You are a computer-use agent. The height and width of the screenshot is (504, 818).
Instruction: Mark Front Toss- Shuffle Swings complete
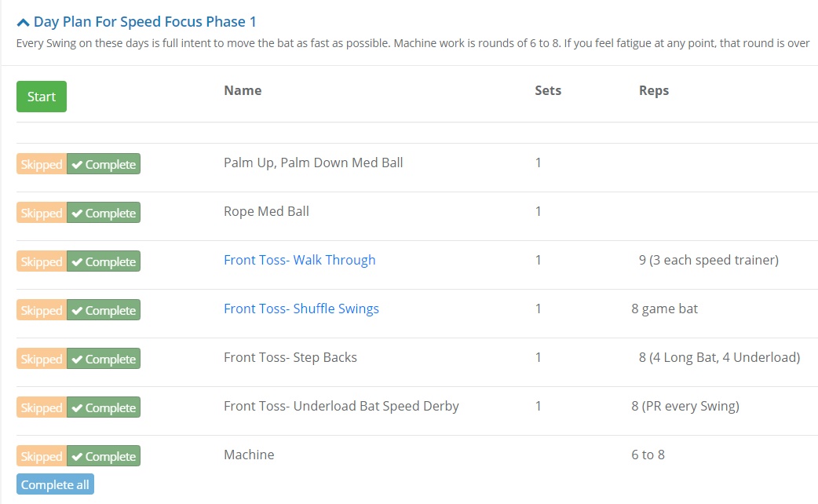click(104, 310)
